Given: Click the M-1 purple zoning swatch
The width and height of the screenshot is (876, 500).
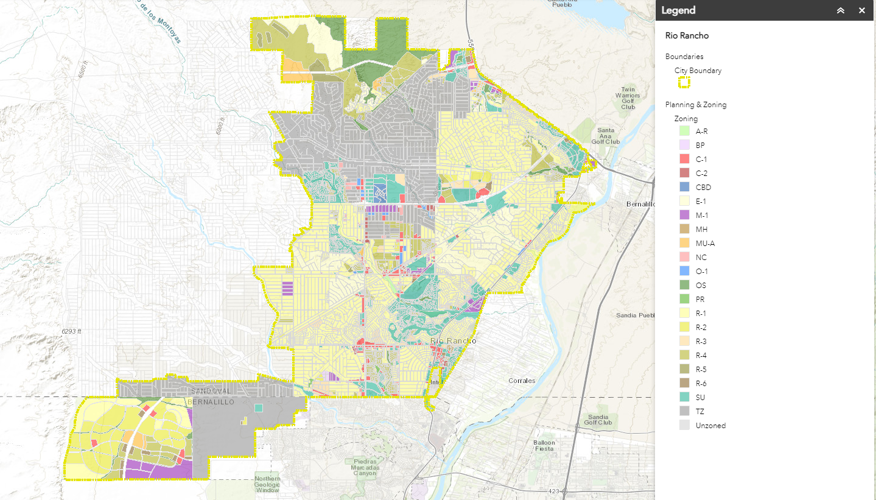Looking at the screenshot, I should (684, 215).
